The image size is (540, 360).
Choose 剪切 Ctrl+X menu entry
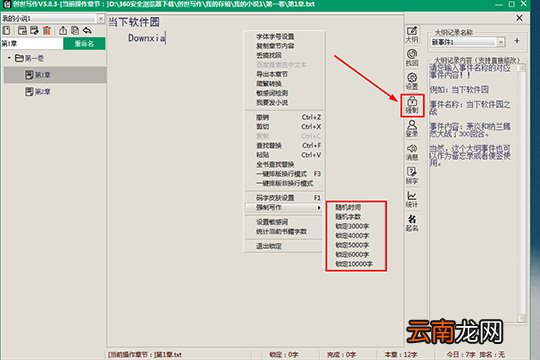pyautogui.click(x=284, y=126)
